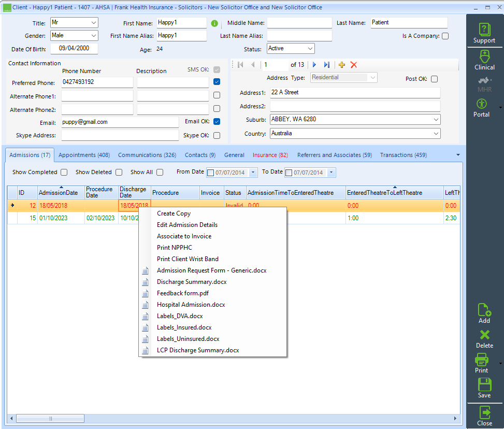Screen dimensions: 504x429
Task: Toggle the Skype OK checkbox
Action: [217, 135]
